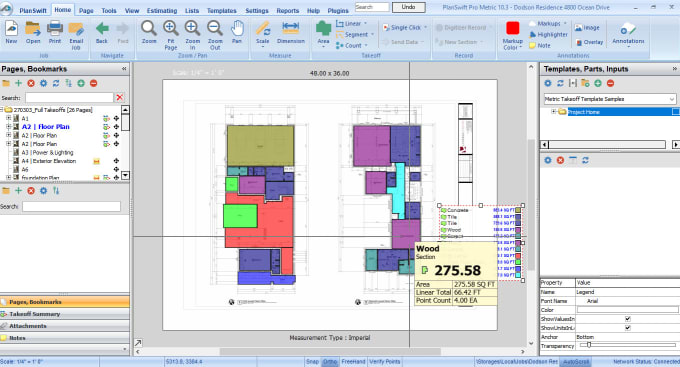Clear the Pages search with red X

pyautogui.click(x=120, y=98)
